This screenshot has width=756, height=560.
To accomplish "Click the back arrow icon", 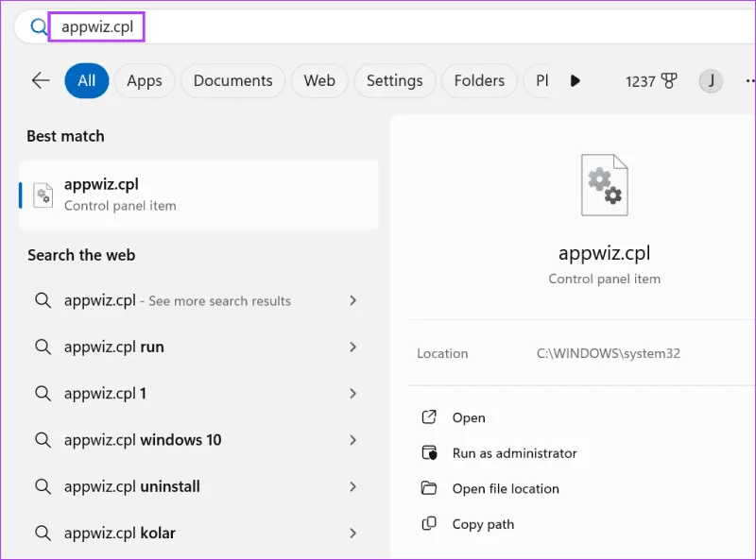I will click(41, 81).
